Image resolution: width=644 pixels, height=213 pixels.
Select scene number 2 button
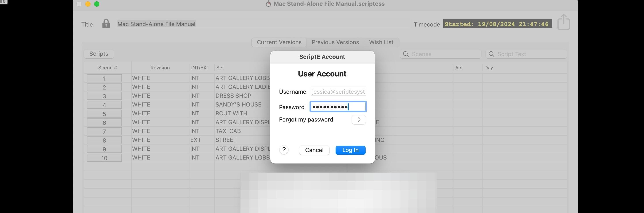coord(104,87)
